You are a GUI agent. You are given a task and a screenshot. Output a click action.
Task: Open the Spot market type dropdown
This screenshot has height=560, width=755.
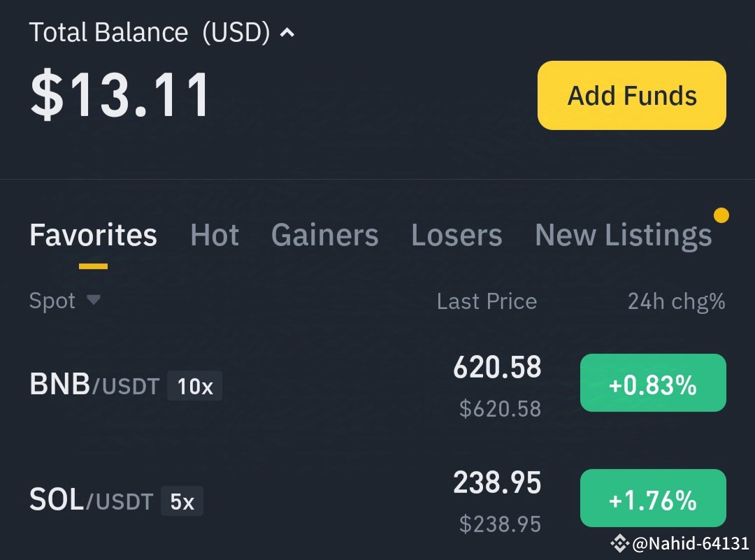click(65, 301)
